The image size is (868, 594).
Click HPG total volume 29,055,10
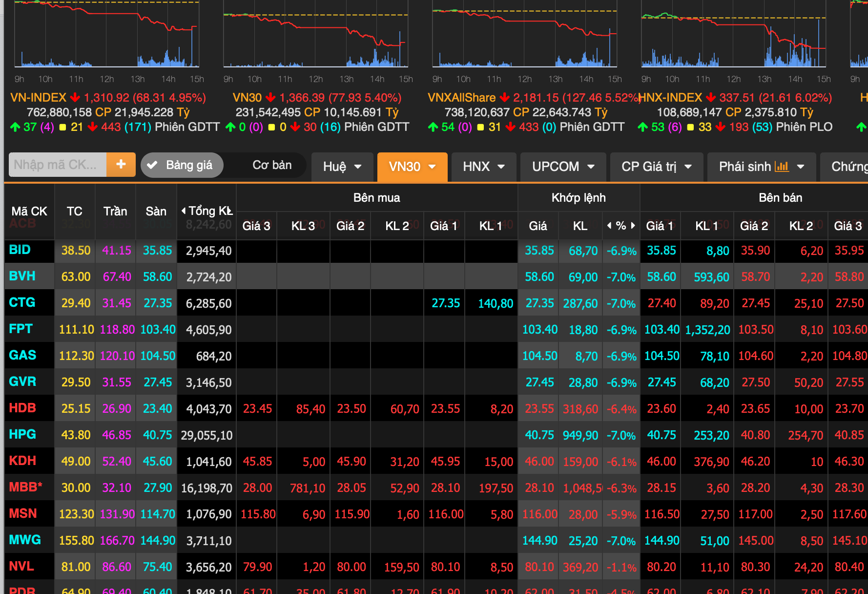pyautogui.click(x=207, y=435)
